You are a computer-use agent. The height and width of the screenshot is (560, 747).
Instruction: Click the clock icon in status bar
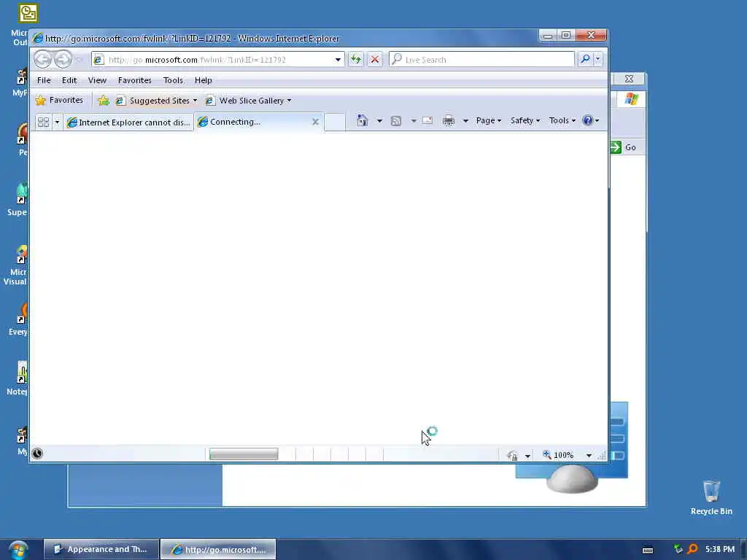37,454
